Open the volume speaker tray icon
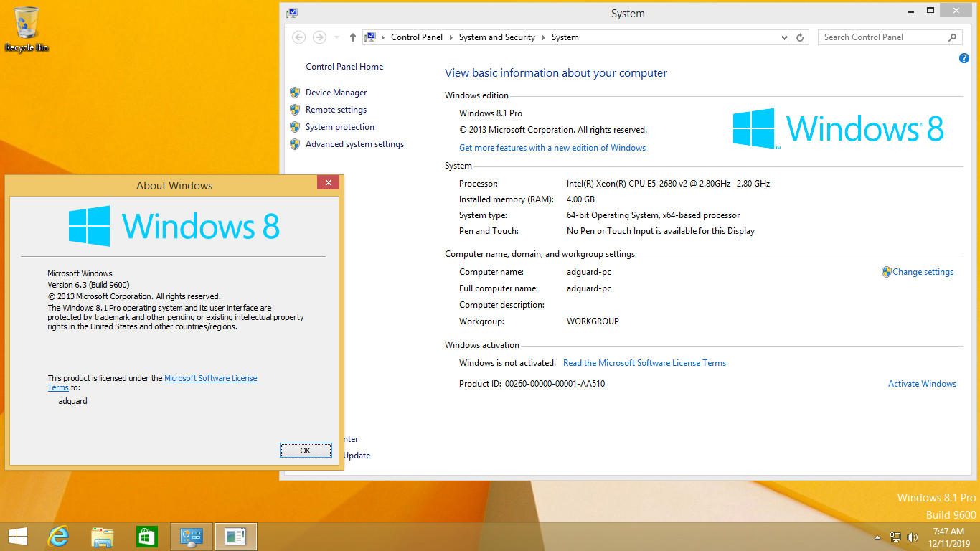 [913, 537]
